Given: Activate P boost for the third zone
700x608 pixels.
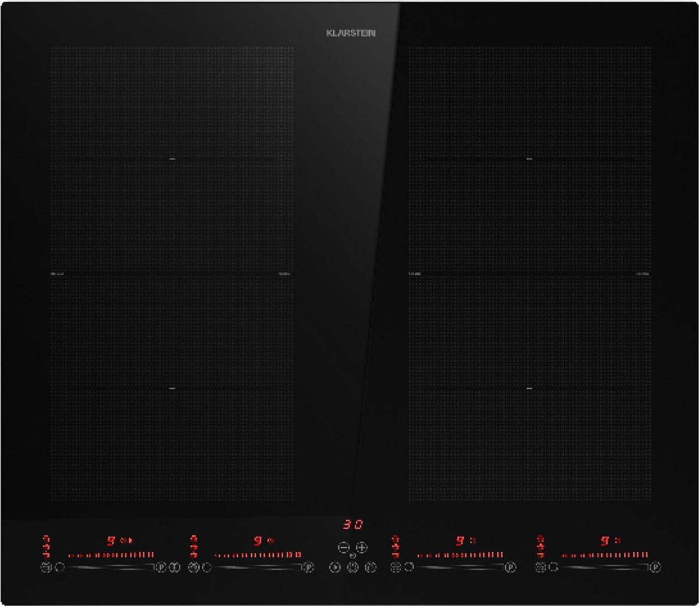Looking at the screenshot, I should (511, 567).
